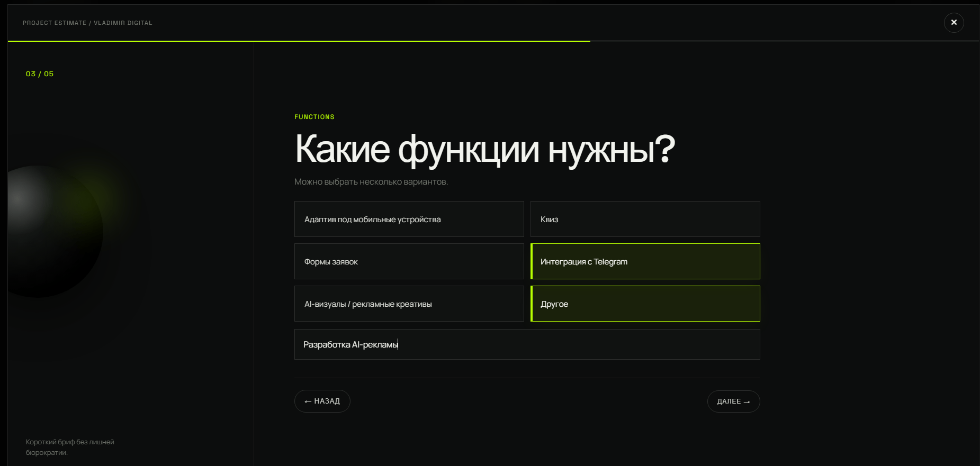
Task: Click the green filled portion of the progress bar
Action: [299, 41]
